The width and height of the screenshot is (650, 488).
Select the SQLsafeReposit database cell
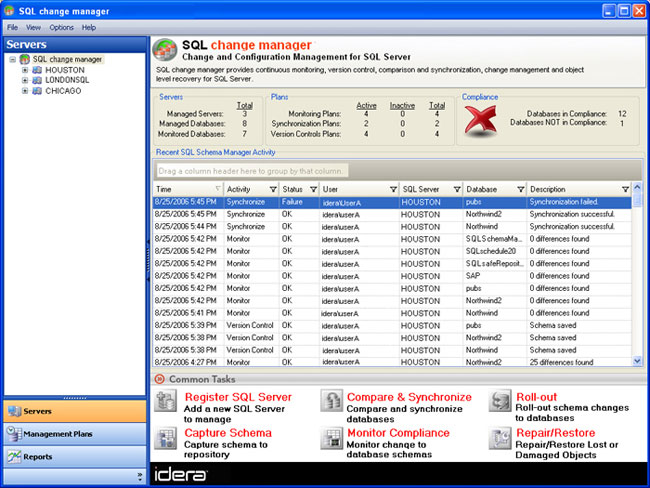click(x=494, y=264)
